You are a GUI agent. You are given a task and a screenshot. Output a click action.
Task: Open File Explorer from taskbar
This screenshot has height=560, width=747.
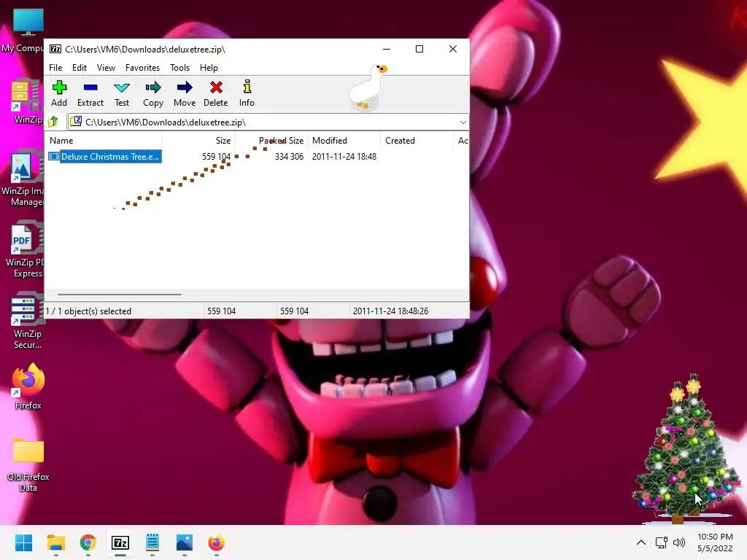pyautogui.click(x=55, y=542)
